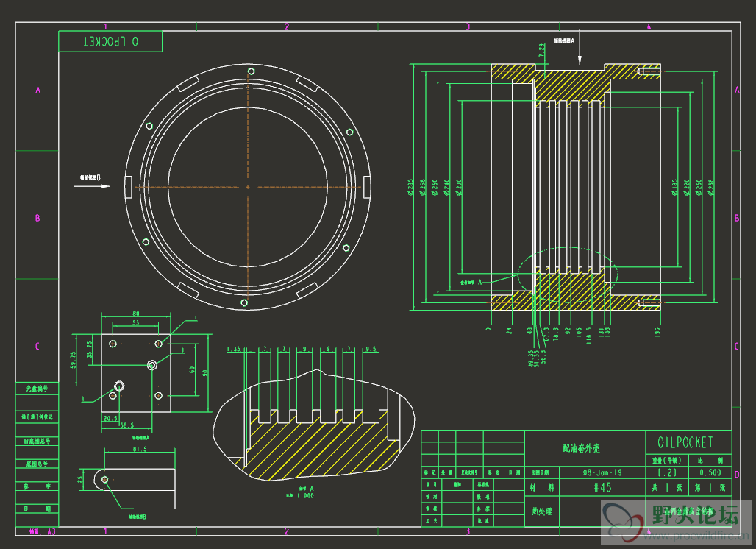Image resolution: width=756 pixels, height=549 pixels.
Task: Select the scale value 0.500
Action: (710, 472)
